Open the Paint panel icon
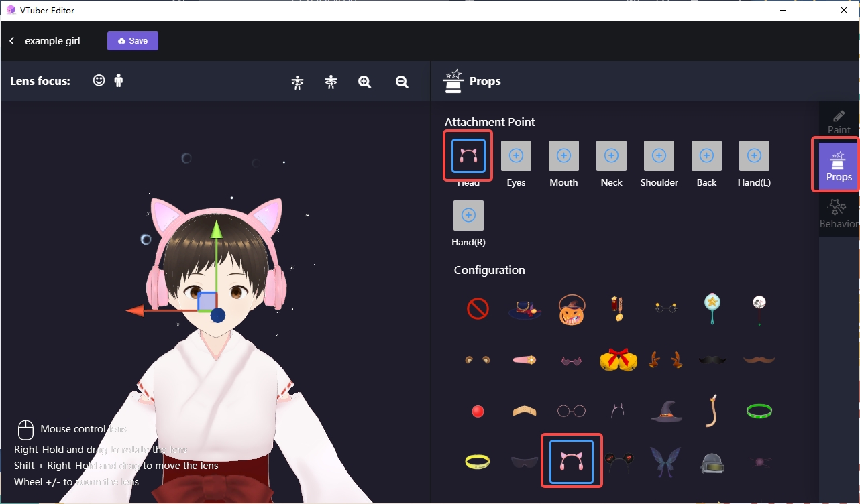Viewport: 860px width, 504px height. point(838,121)
